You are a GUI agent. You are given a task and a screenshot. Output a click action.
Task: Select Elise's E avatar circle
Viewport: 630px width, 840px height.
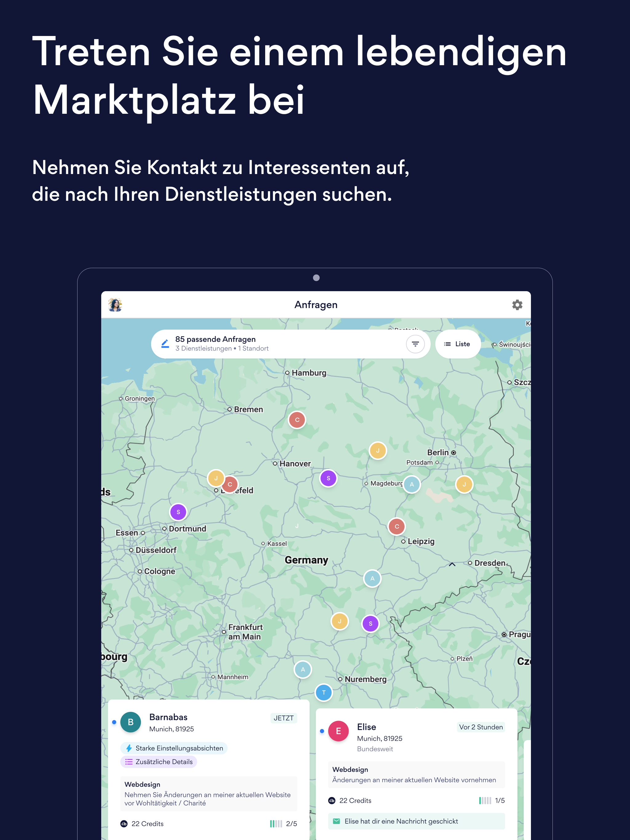pyautogui.click(x=338, y=731)
